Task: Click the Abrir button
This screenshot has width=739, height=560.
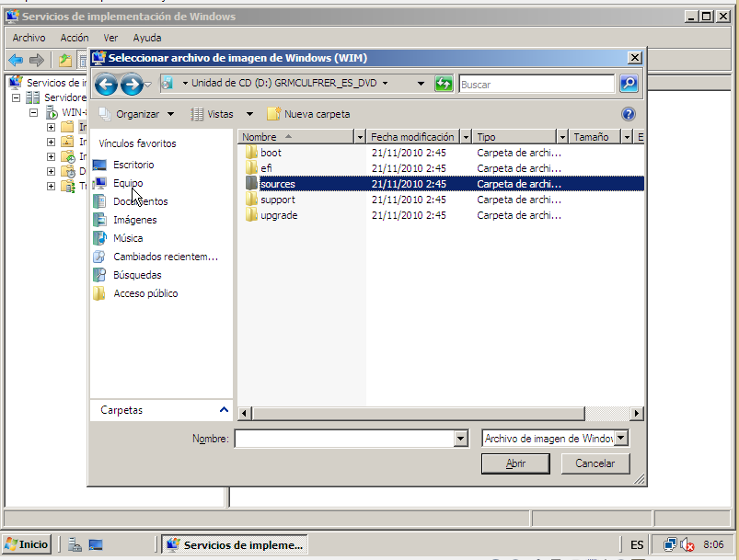Action: (x=515, y=463)
